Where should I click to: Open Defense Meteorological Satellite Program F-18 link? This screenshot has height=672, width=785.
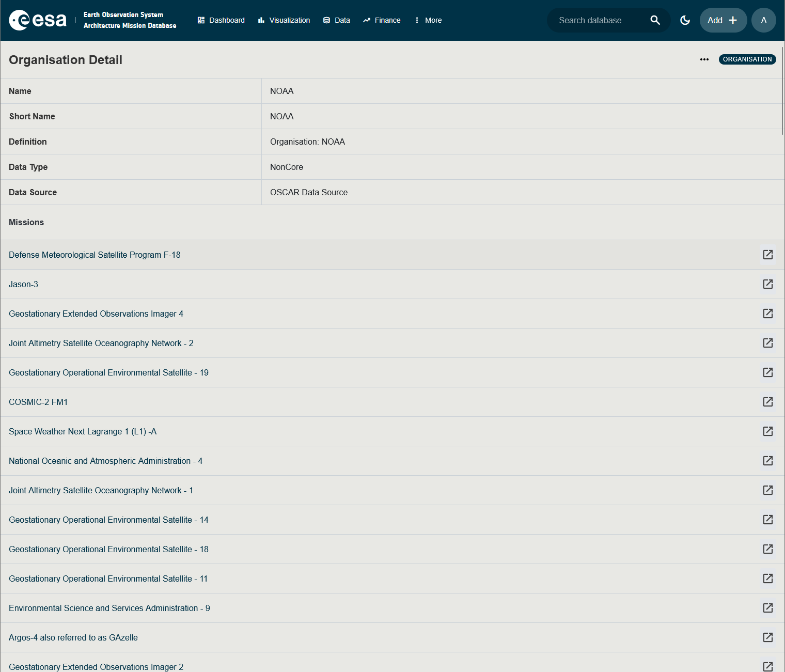[95, 255]
